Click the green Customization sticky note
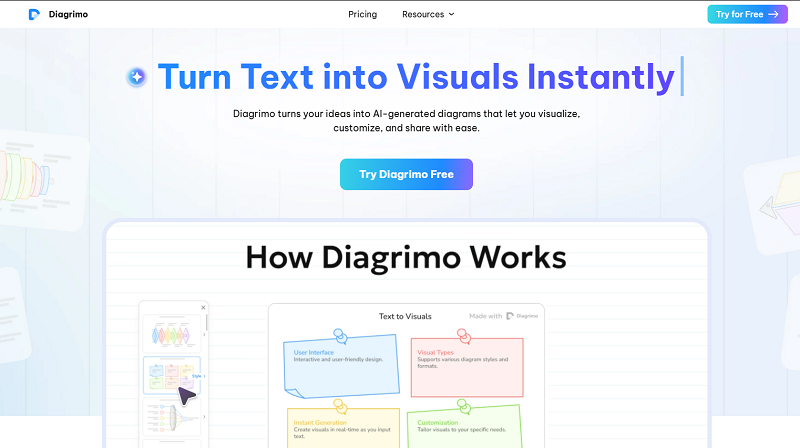Image resolution: width=800 pixels, height=448 pixels. pyautogui.click(x=465, y=427)
